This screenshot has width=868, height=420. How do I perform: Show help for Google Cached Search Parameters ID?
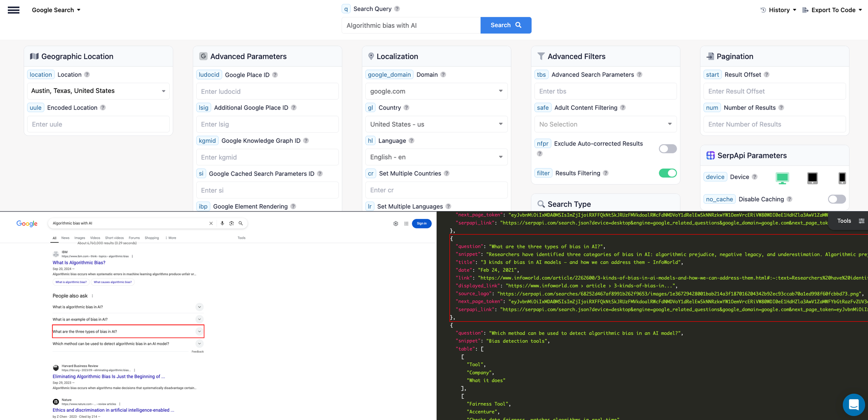point(320,174)
